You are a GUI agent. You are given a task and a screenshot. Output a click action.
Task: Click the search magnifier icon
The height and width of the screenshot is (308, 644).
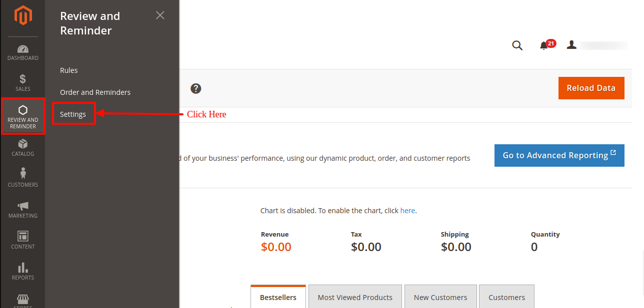click(x=517, y=45)
